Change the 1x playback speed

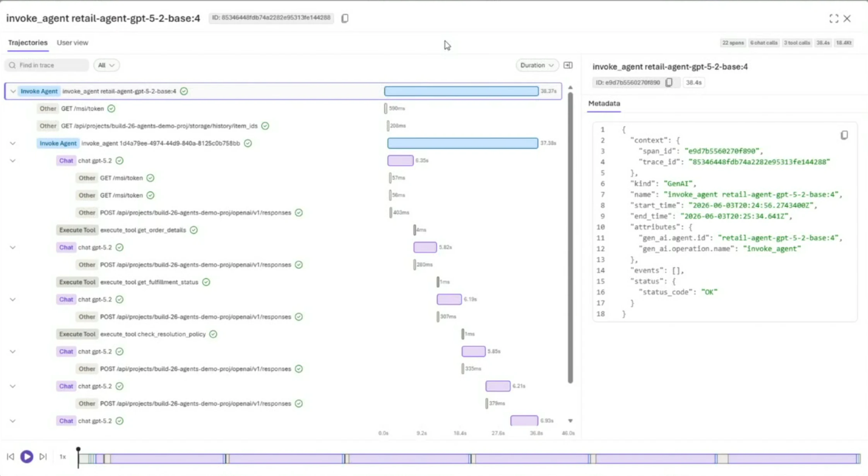pos(63,457)
